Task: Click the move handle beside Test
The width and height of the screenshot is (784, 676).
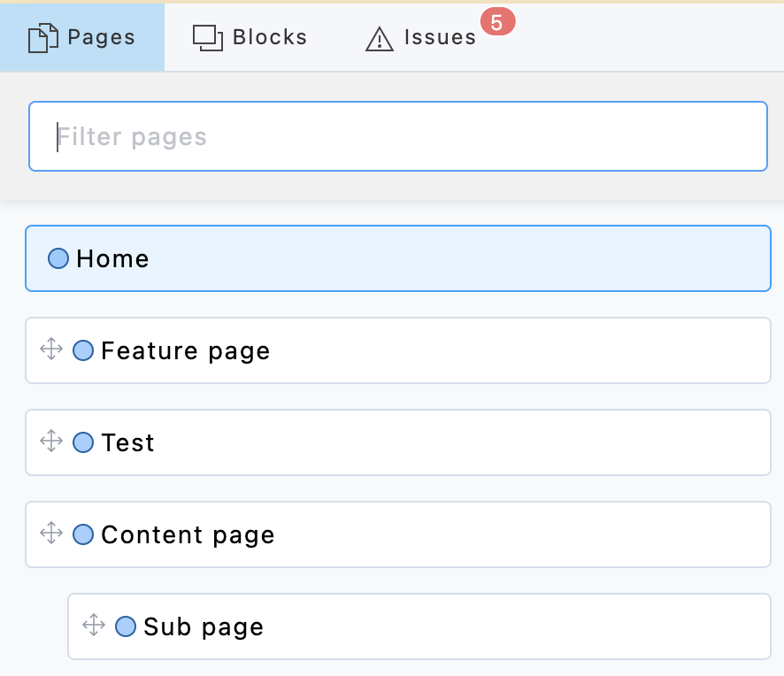Action: 51,442
